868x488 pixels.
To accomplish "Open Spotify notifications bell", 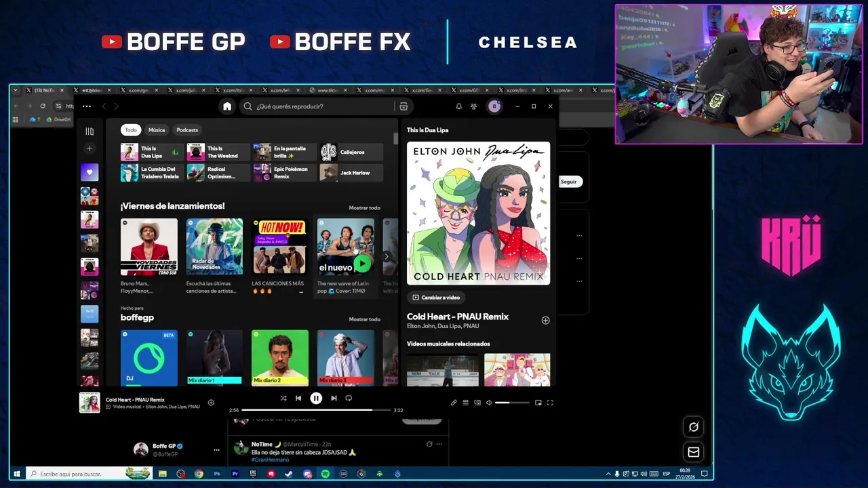I will tap(458, 106).
